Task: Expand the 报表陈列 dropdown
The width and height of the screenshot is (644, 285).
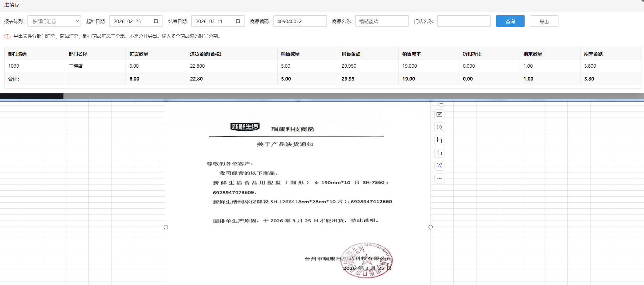Action: [54, 21]
